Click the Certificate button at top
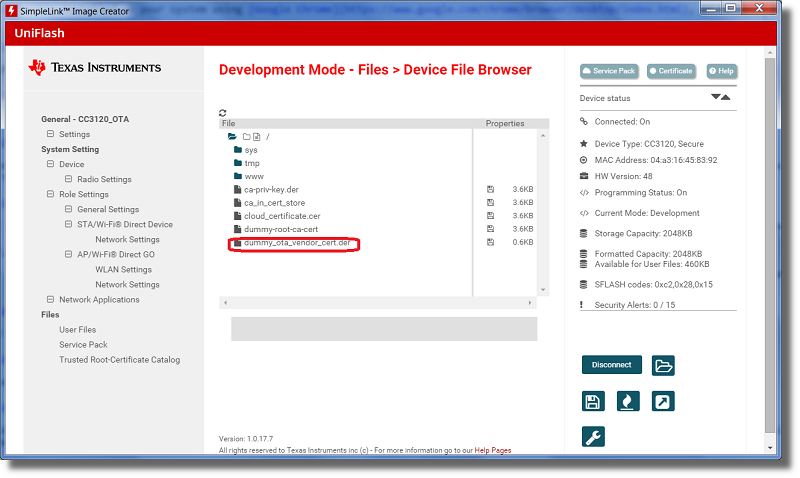The height and width of the screenshot is (478, 800). tap(671, 71)
